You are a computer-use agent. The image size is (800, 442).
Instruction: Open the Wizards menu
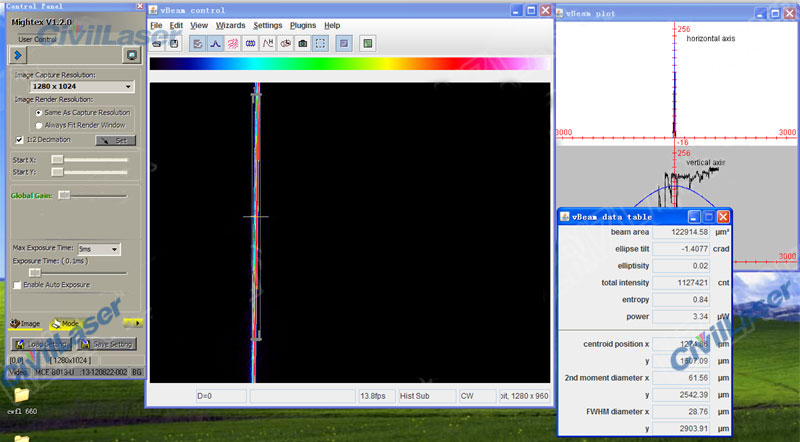[x=230, y=24]
